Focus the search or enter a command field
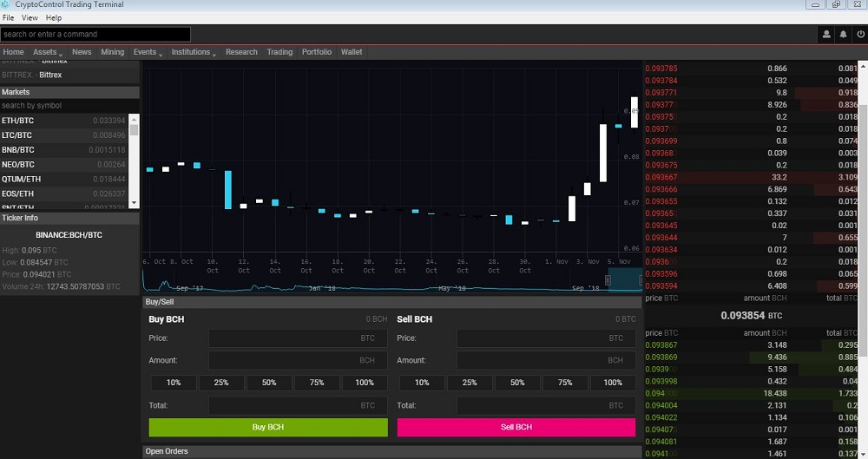The width and height of the screenshot is (868, 459). click(95, 35)
